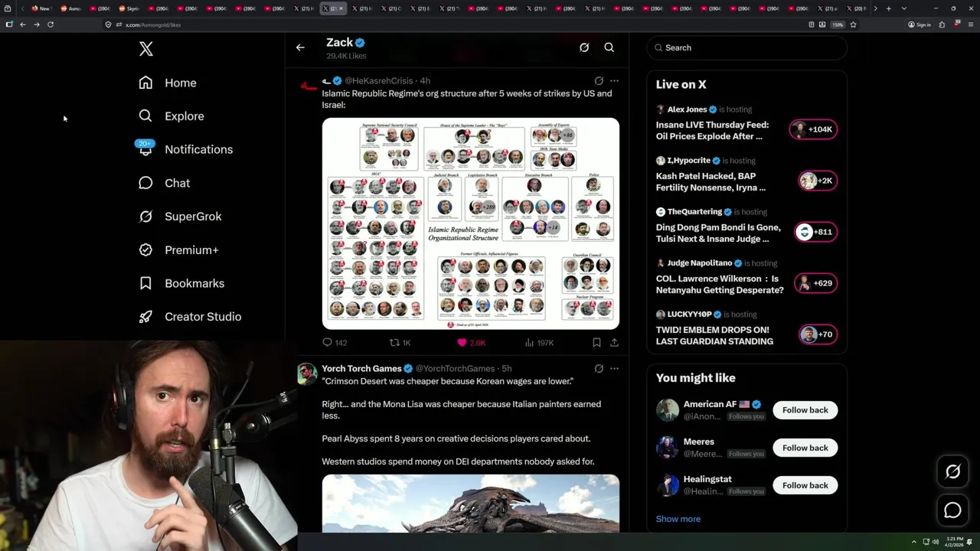The image size is (980, 551).
Task: Click the @HeKasrehCrisis handle
Action: (379, 80)
